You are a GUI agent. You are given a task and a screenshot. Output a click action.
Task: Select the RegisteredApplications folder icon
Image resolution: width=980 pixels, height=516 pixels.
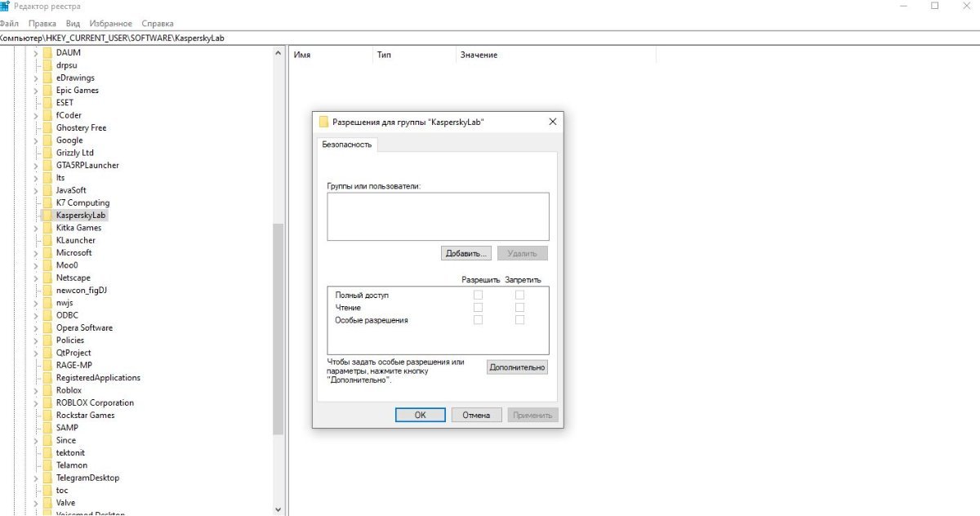click(x=47, y=377)
